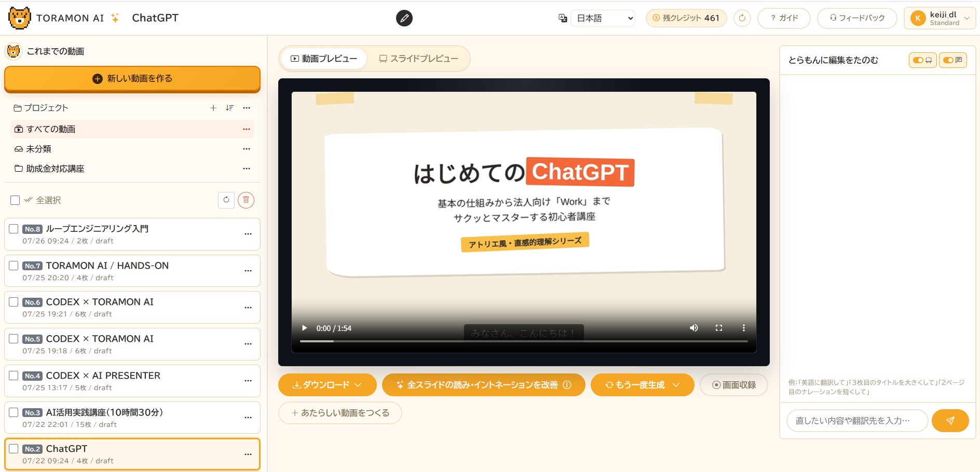Click the sort icon in the プロジェクト header

[x=229, y=108]
